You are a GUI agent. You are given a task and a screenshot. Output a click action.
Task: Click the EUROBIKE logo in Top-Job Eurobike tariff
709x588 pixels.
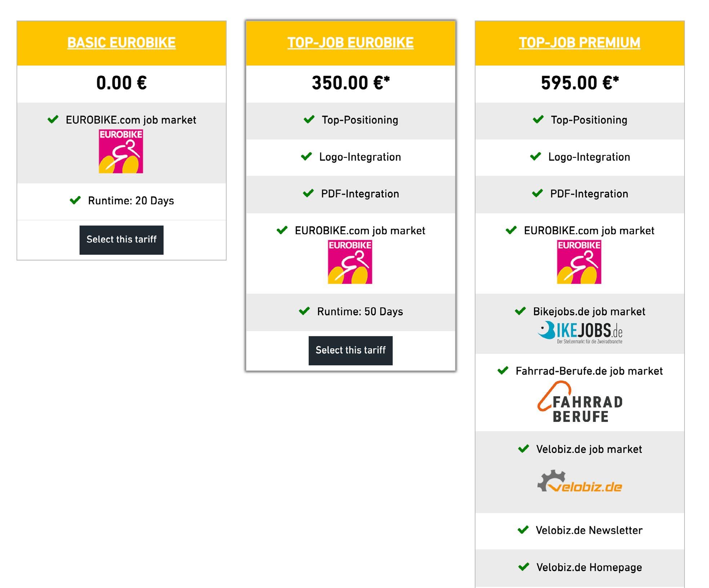pos(350,262)
